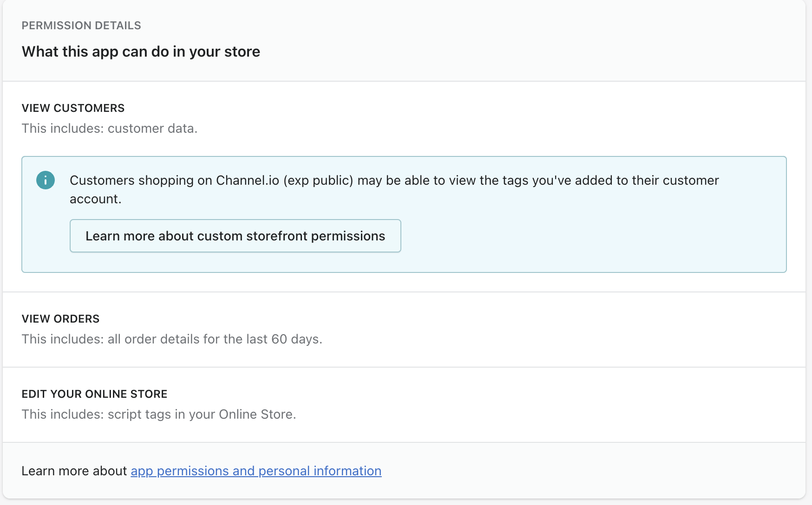Click 'storefront permissions' on the banner button

[315, 236]
